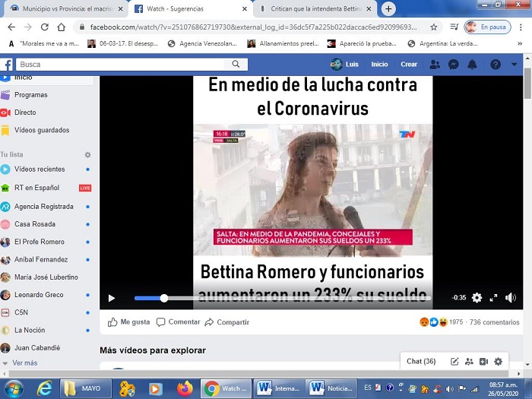Open the browser home page icon

pos(61,27)
